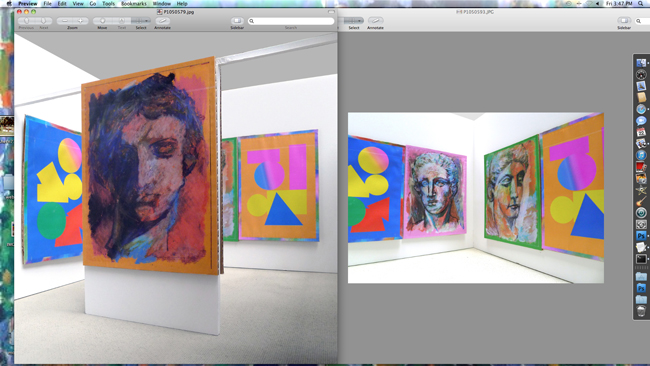Click the Previous page button
The height and width of the screenshot is (366, 650).
[x=26, y=21]
